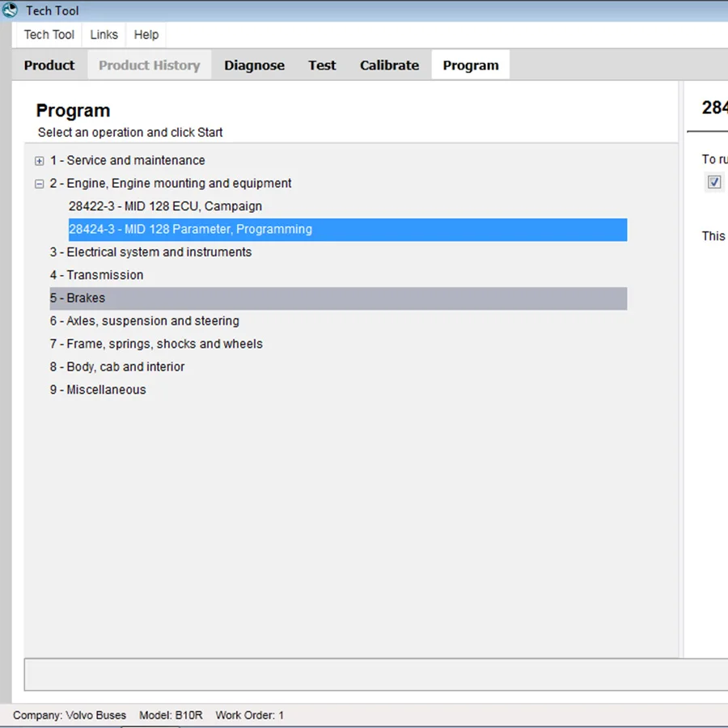Select 28422-3 MID 128 ECU, Campaign
Screen dimensions: 728x728
165,206
